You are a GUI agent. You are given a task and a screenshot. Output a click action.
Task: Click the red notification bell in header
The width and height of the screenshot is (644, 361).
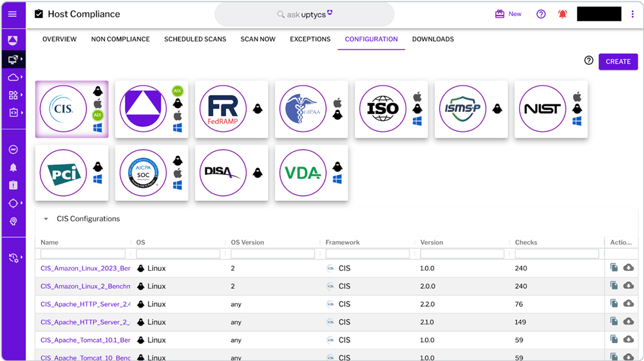562,14
